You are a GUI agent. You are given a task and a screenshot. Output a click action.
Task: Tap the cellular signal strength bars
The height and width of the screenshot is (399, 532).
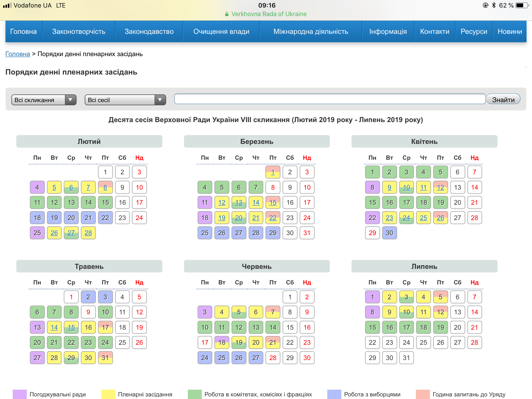pyautogui.click(x=7, y=5)
